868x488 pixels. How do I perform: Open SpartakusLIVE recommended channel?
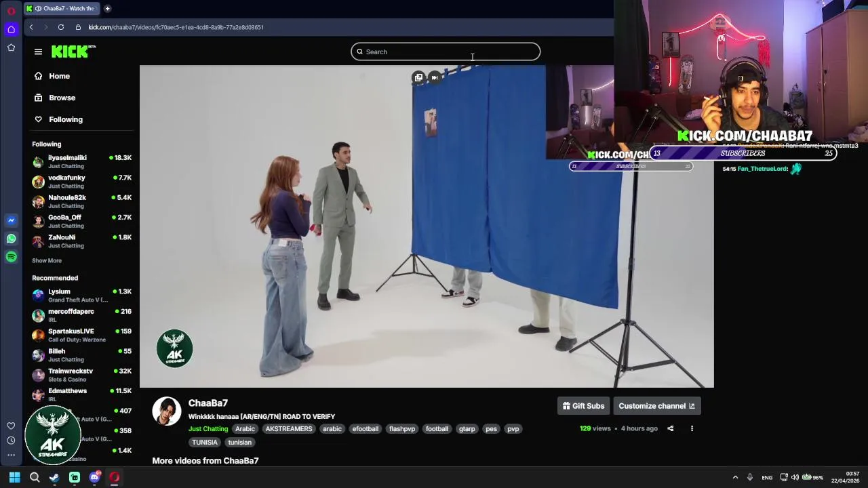[x=81, y=335]
